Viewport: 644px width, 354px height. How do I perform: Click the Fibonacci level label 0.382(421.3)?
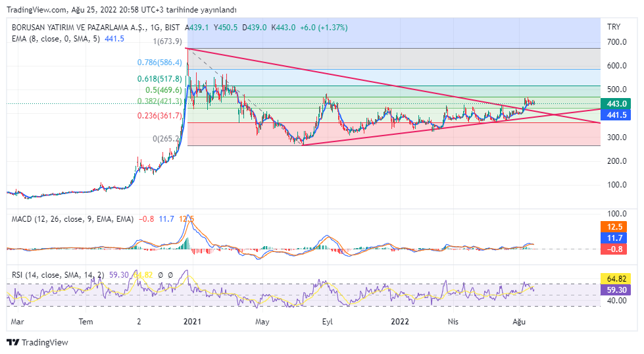159,101
